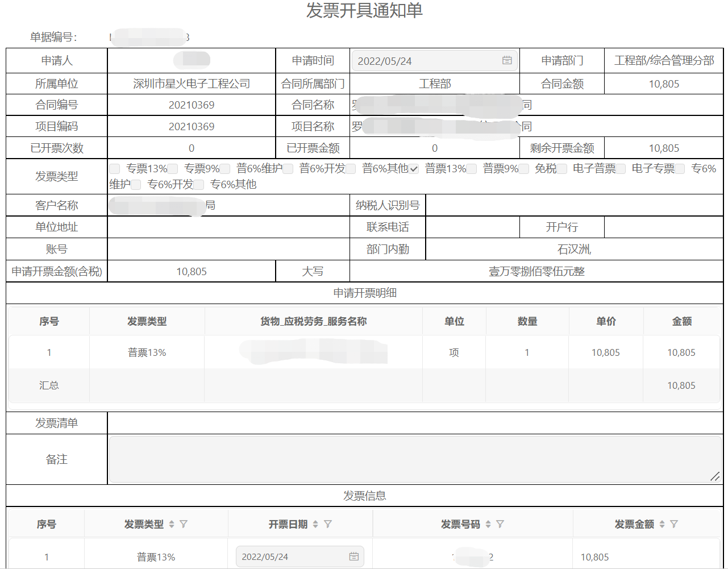Screen dimensions: 728x569
Task: Select 发票金额 cell 10,805 in 发票信息
Action: (x=594, y=557)
